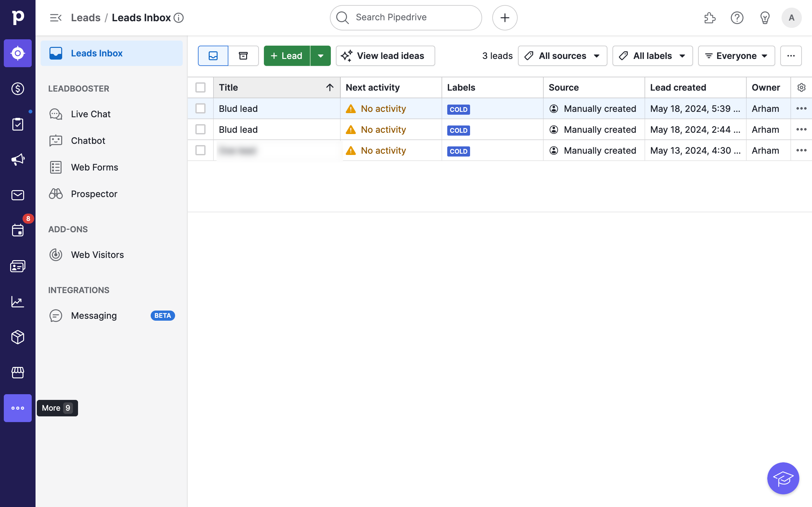Click the Search Pipedrive field

(x=406, y=17)
